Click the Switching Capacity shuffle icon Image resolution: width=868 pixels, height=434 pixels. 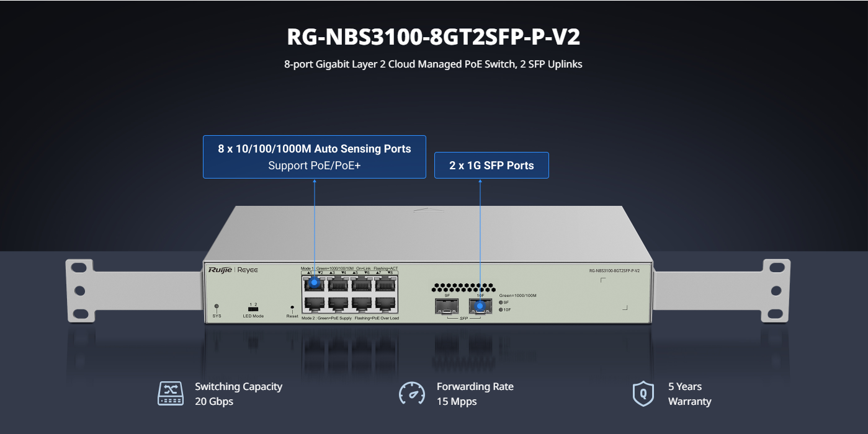[x=171, y=394]
